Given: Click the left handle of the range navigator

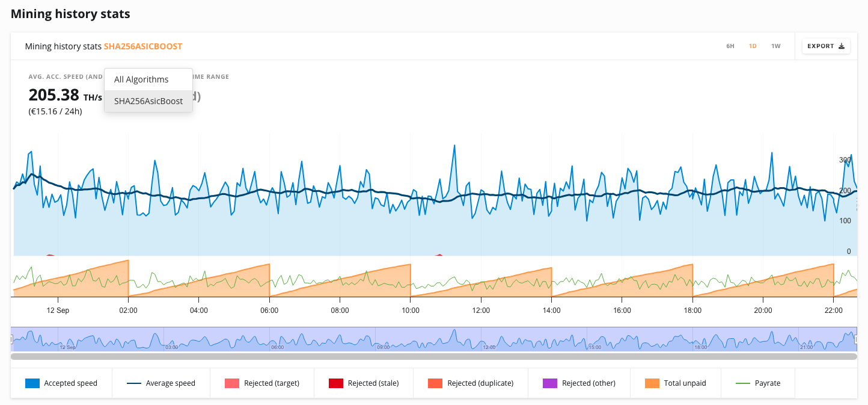Looking at the screenshot, I should click(x=12, y=340).
